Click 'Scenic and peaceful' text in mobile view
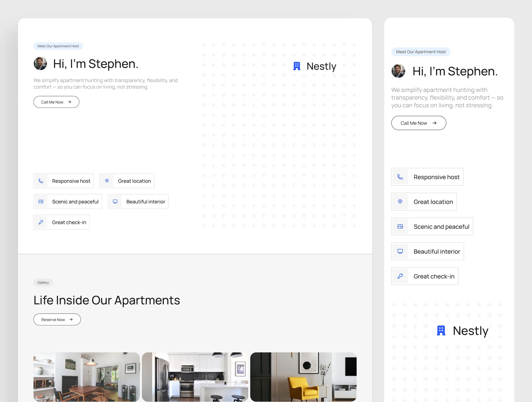532x402 pixels. tap(442, 227)
